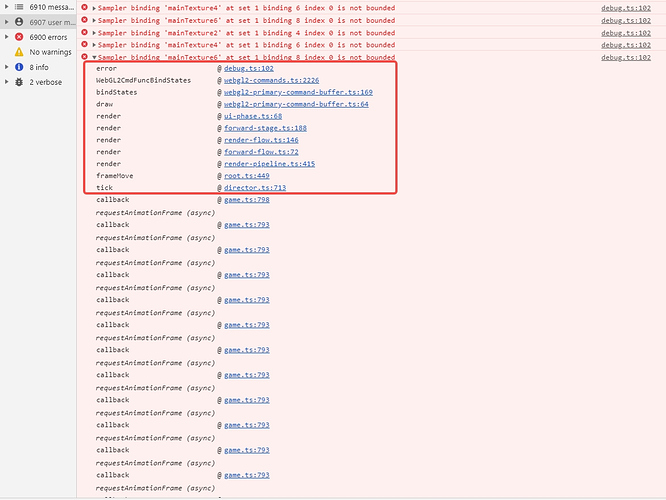The width and height of the screenshot is (666, 500).
Task: Click the red error icon beside 6900 errors
Action: [x=19, y=37]
